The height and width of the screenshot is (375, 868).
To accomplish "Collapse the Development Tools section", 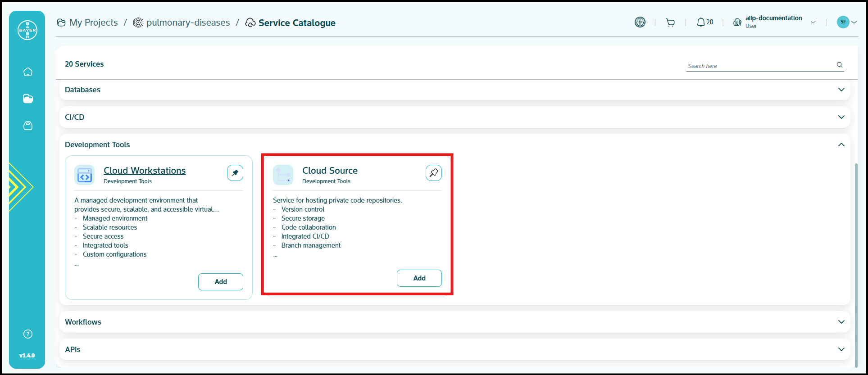I will click(841, 145).
